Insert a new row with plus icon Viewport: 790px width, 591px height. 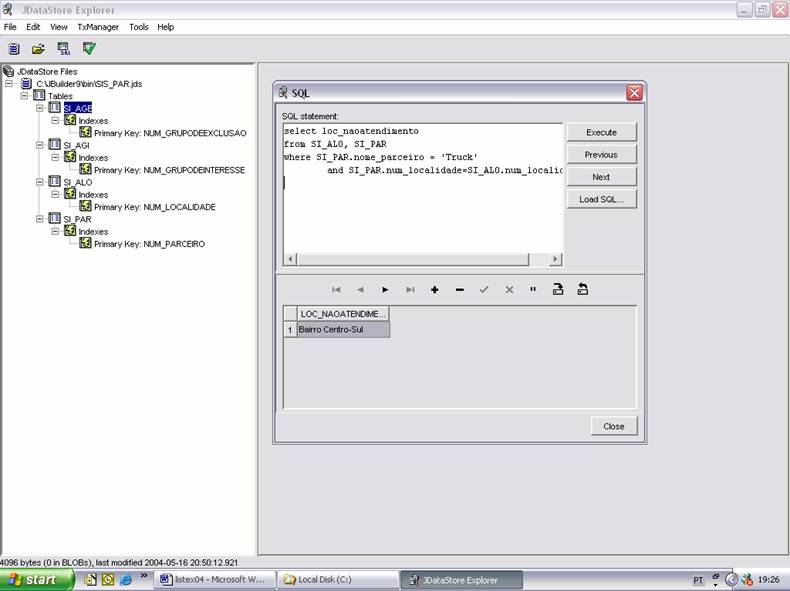tap(434, 290)
